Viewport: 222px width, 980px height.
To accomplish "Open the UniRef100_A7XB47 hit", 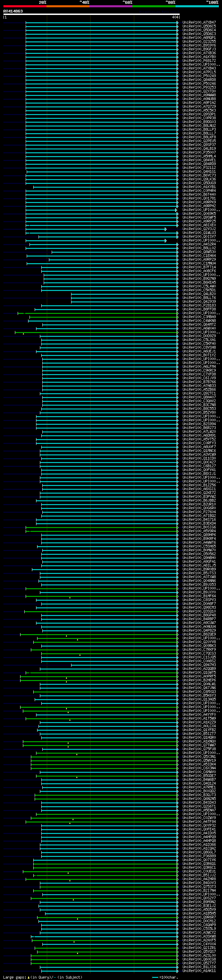I will click(199, 23).
